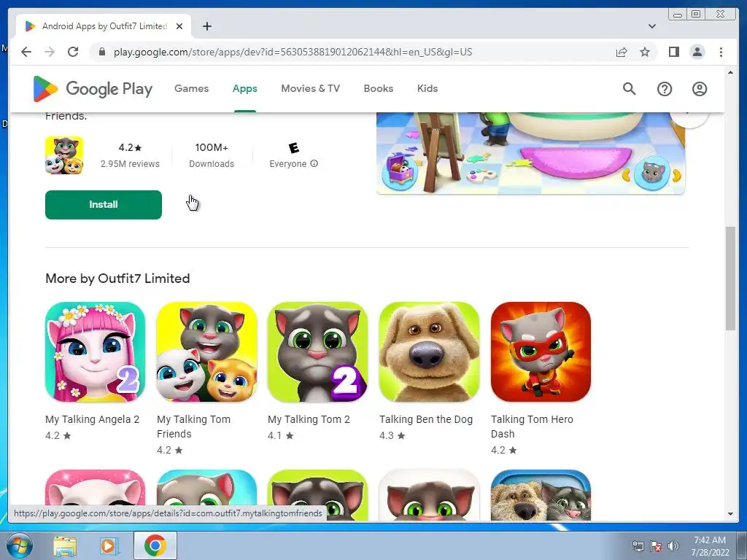747x560 pixels.
Task: Open My Talking Tom Friends app icon
Action: pyautogui.click(x=206, y=352)
